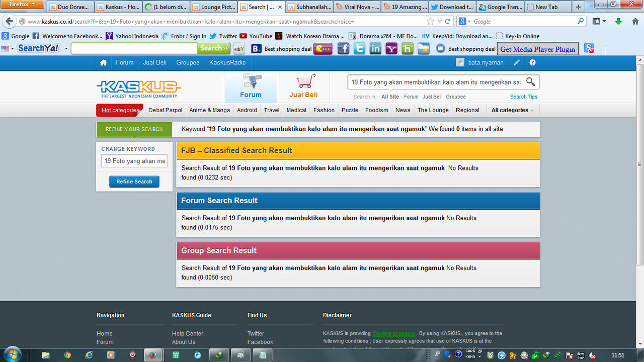Viewport: 644px width, 362px height.
Task: Select the Jual Beli search scope option
Action: tap(432, 97)
